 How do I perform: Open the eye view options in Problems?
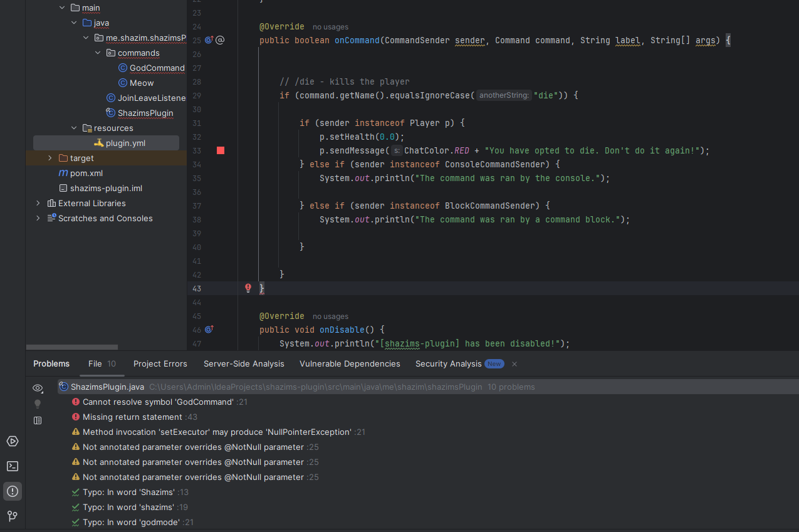point(38,388)
